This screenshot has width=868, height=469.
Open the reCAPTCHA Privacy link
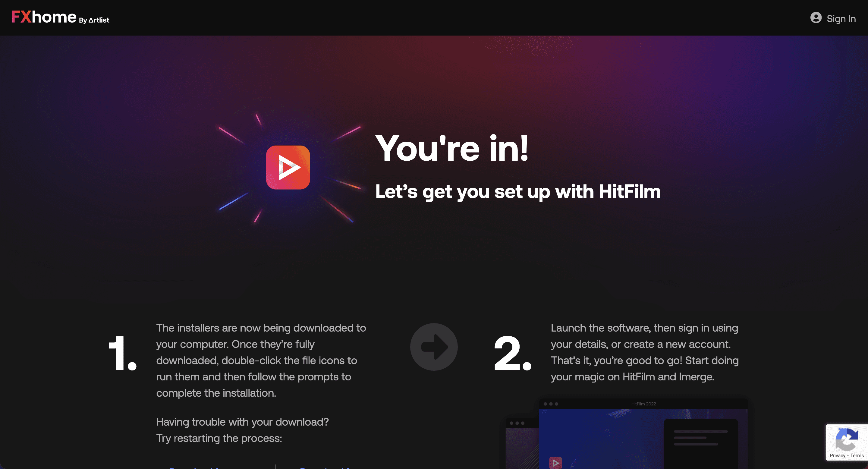[837, 455]
